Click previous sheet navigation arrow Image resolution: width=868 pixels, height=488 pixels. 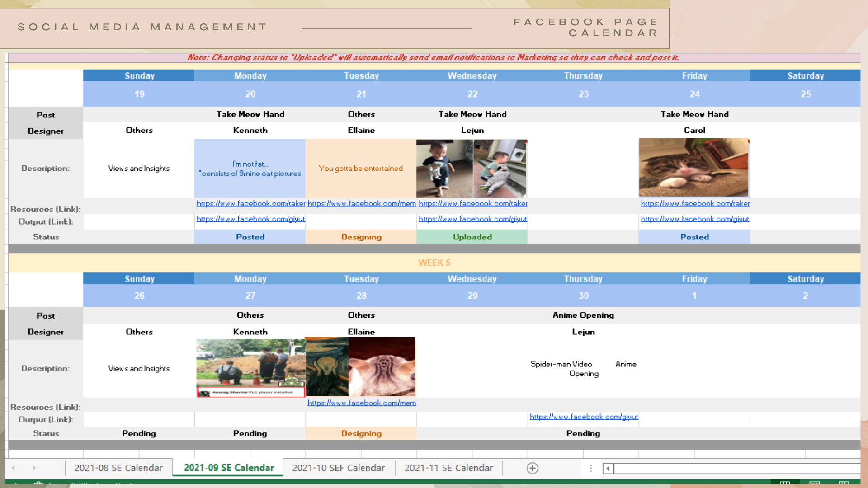click(14, 468)
